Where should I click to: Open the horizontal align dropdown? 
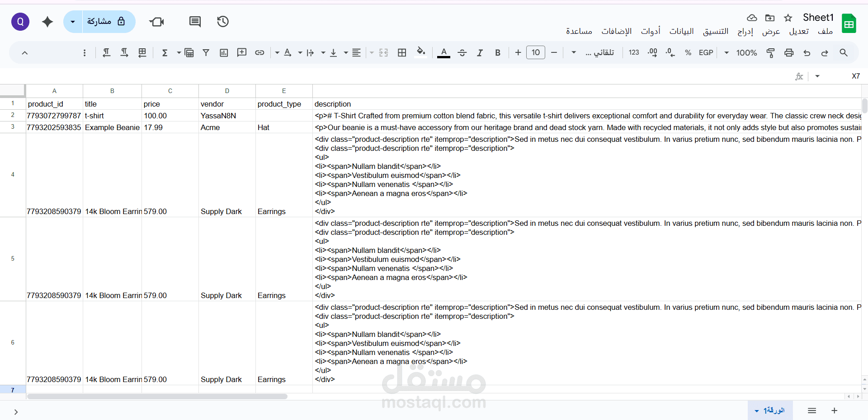click(x=351, y=53)
